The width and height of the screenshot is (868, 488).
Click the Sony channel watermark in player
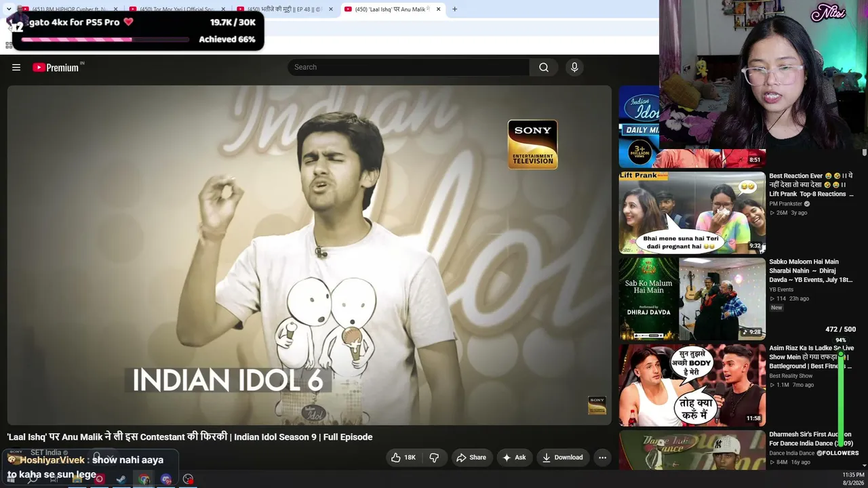tap(597, 405)
